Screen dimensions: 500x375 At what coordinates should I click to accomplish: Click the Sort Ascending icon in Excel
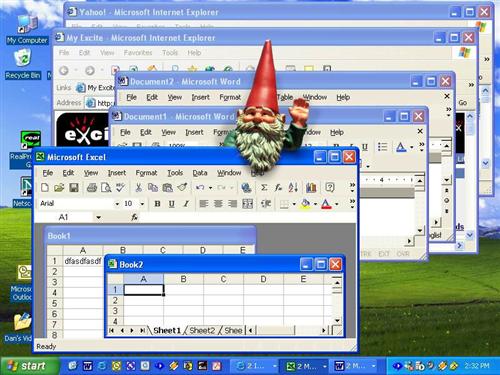293,188
